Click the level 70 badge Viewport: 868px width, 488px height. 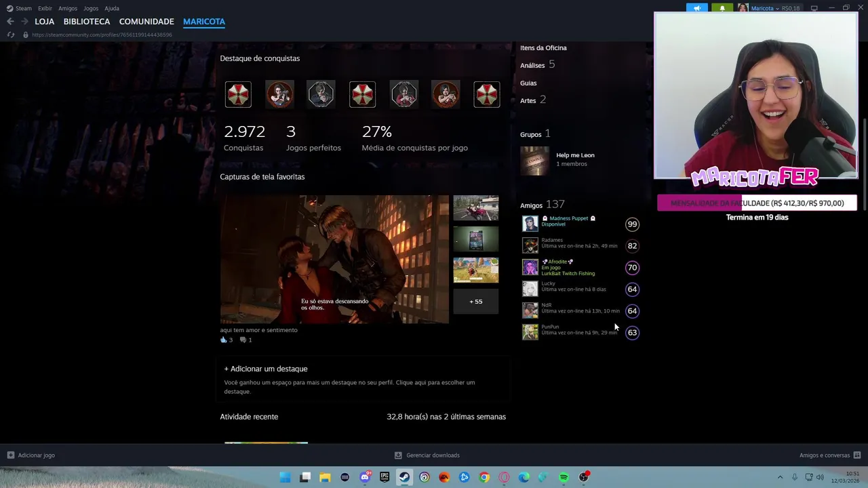tap(632, 268)
